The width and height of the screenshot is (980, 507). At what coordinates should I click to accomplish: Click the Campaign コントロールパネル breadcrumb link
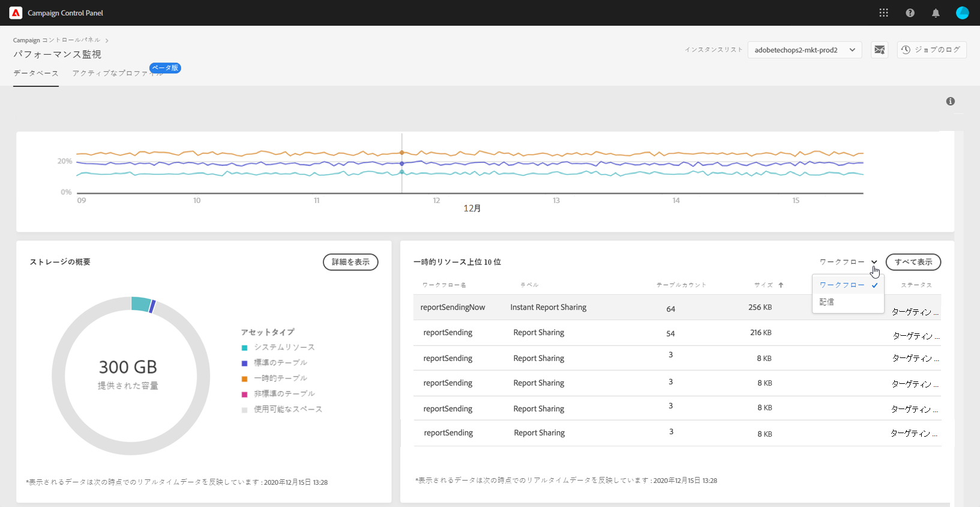pos(56,40)
